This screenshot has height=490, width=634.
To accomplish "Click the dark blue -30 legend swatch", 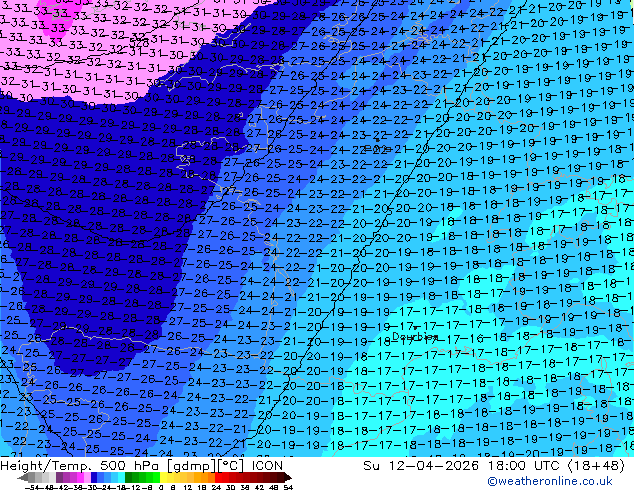I will [x=94, y=477].
